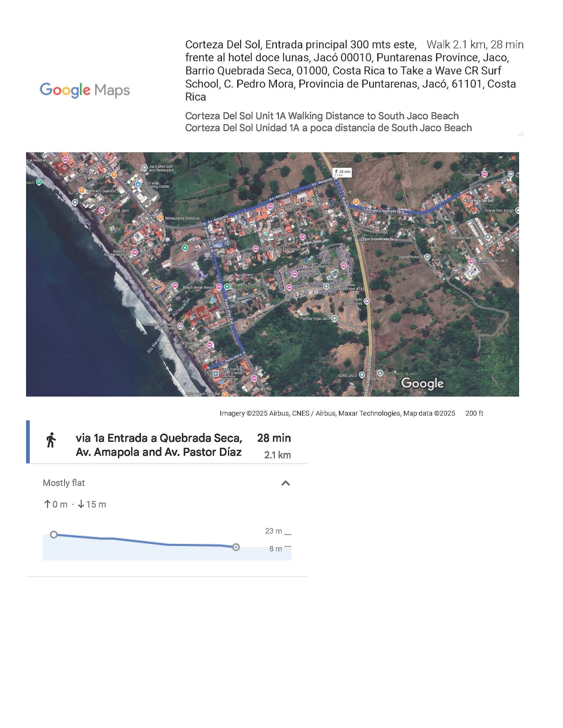Open the Amapola Resort lodging pin
Viewport: 563px width, 728px height.
[x=271, y=206]
